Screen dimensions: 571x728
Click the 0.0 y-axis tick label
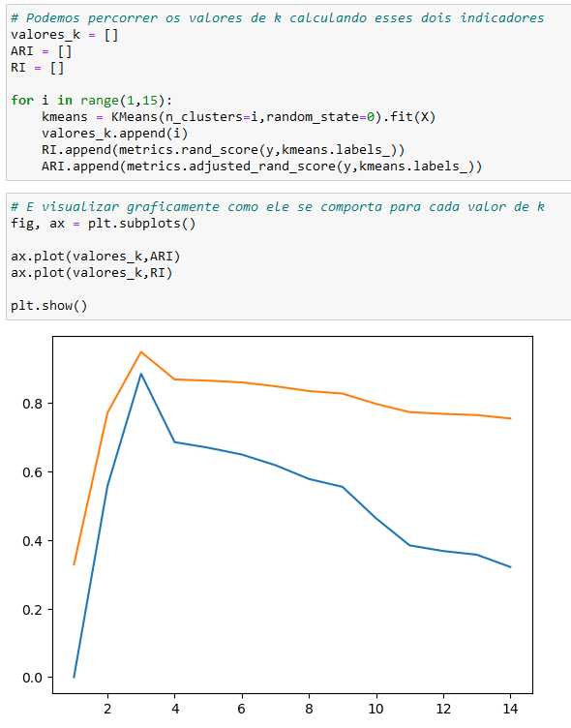point(33,678)
